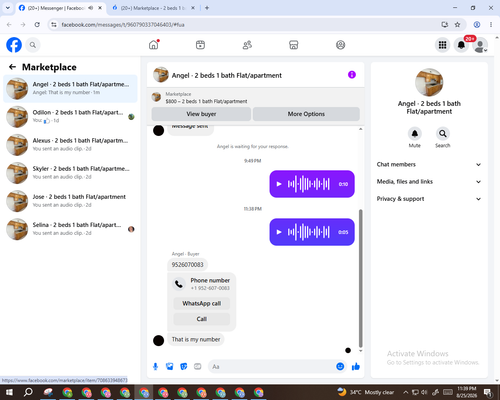500x400 pixels.
Task: Click the $800 Marketplace listing banner
Action: tap(255, 98)
